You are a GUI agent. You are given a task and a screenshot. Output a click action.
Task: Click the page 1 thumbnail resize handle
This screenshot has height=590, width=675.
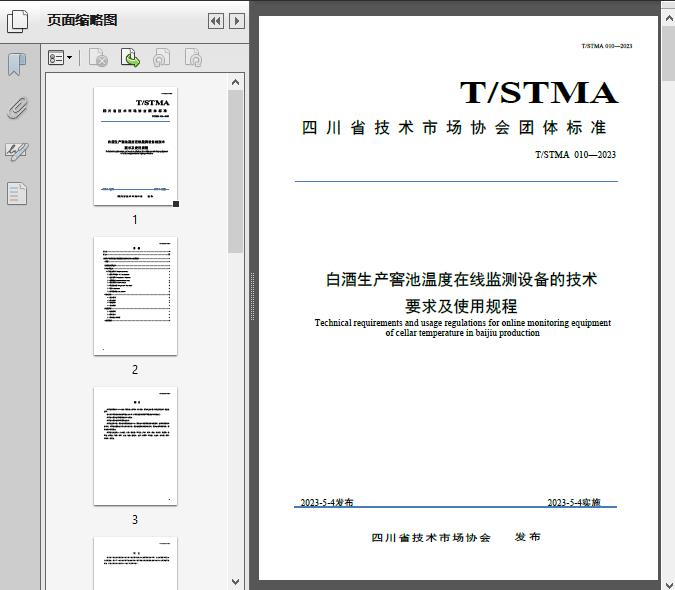tap(176, 204)
